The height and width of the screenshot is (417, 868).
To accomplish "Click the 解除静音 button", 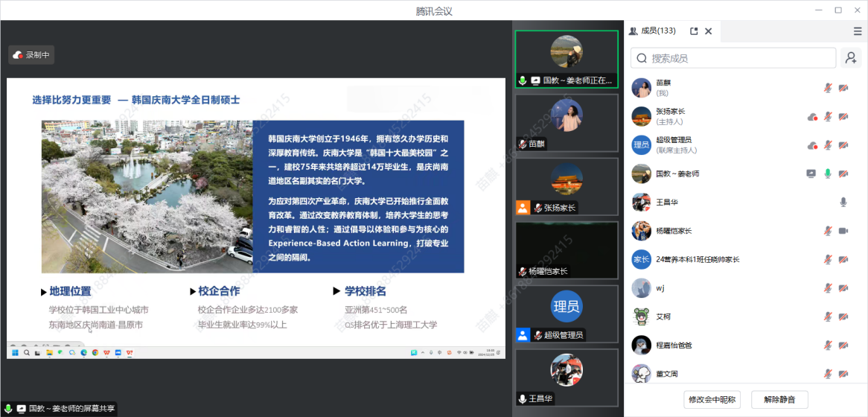I will pos(779,399).
